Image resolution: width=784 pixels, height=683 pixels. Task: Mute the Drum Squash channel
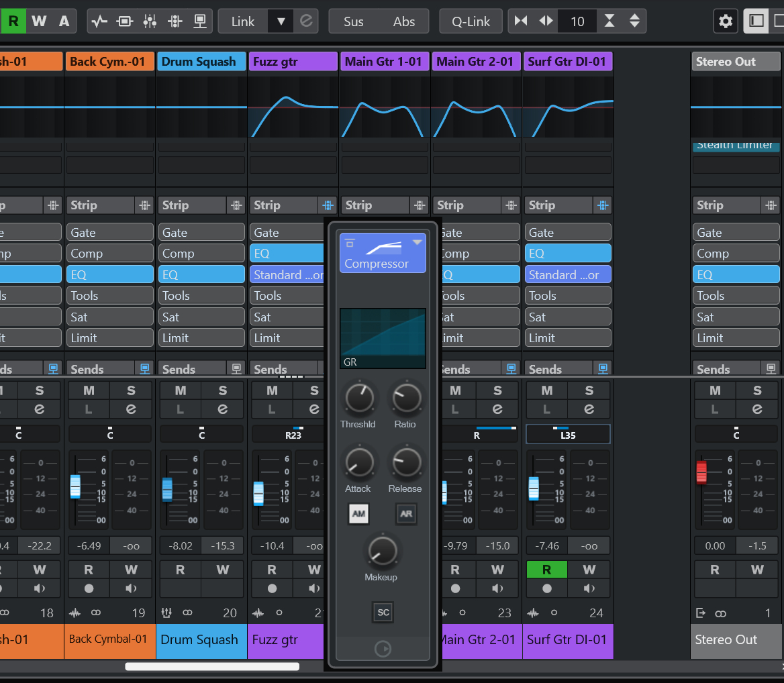(181, 390)
